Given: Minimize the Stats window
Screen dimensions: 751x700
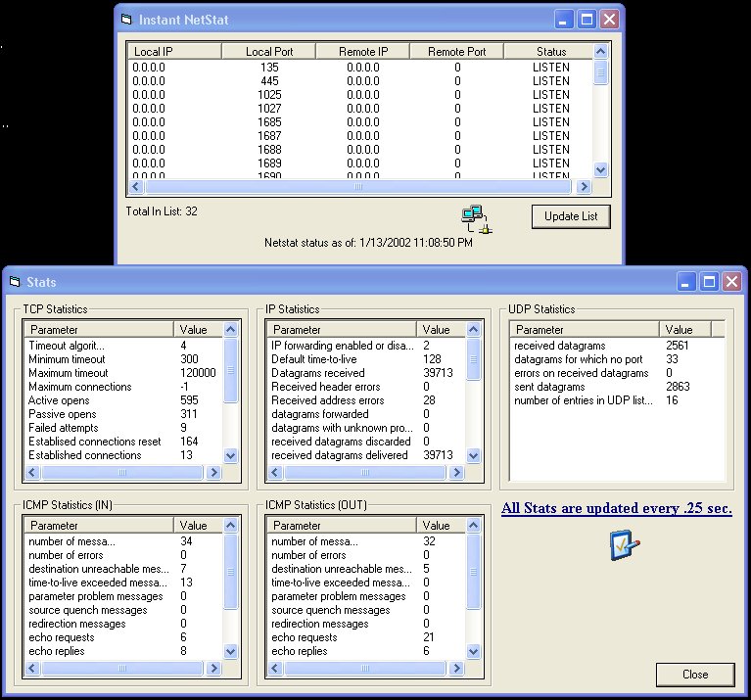Looking at the screenshot, I should point(687,282).
